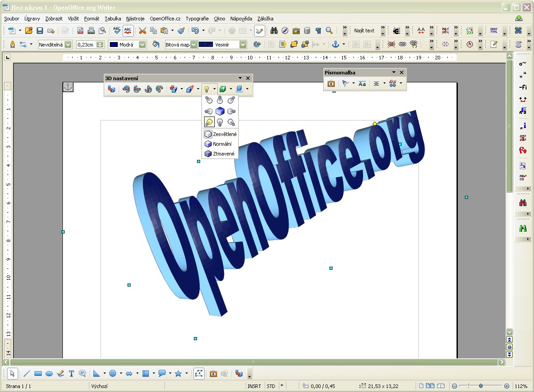Toggle the Select arrow tool

(x=13, y=373)
